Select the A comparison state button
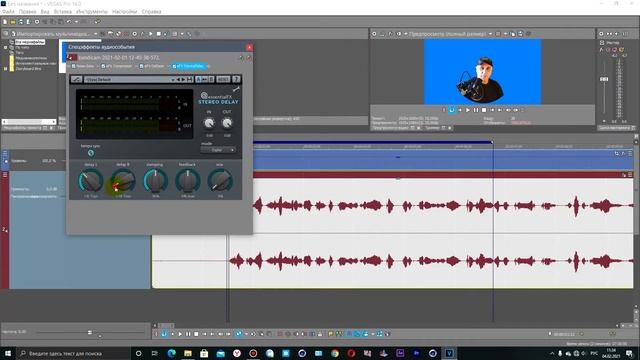This screenshot has height=360, width=640. point(198,80)
